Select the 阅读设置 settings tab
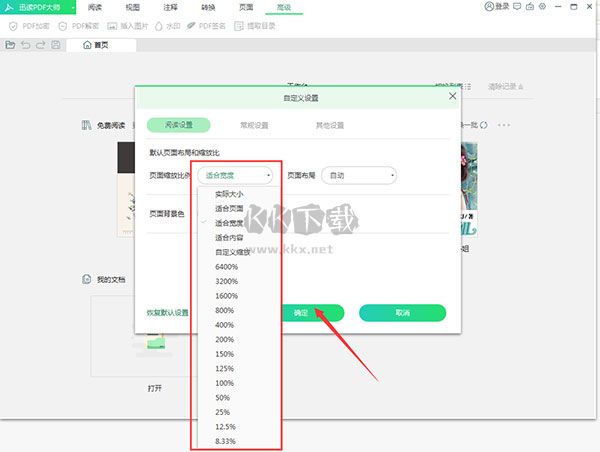This screenshot has width=600, height=452. tap(178, 125)
